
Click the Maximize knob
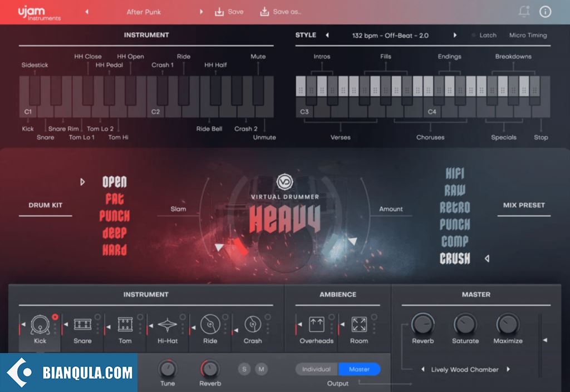(x=508, y=324)
